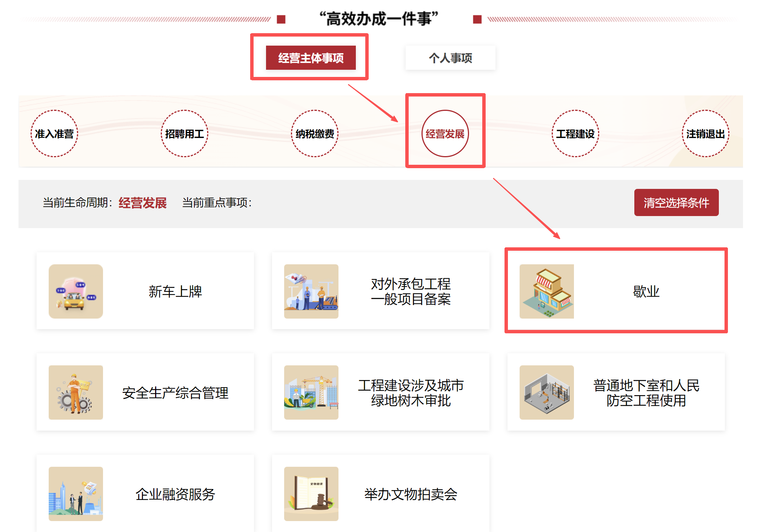This screenshot has width=763, height=532.
Task: Select the 歇业 shop building icon
Action: pyautogui.click(x=547, y=291)
